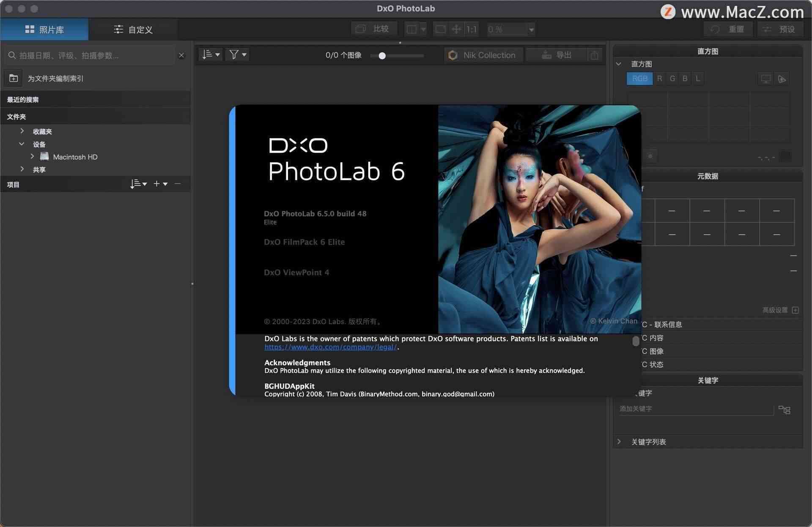Click the 比较 compare button

click(374, 29)
